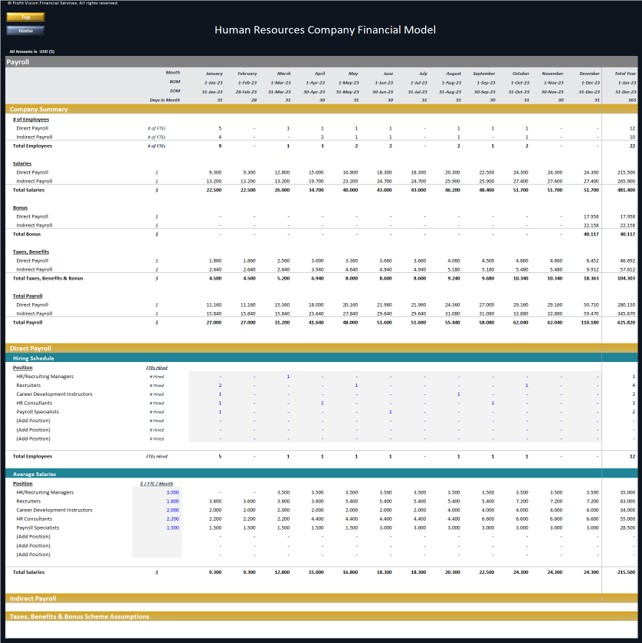Image resolution: width=642 pixels, height=643 pixels.
Task: Edit the Payroll Specialists average salary input
Action: pos(157,528)
